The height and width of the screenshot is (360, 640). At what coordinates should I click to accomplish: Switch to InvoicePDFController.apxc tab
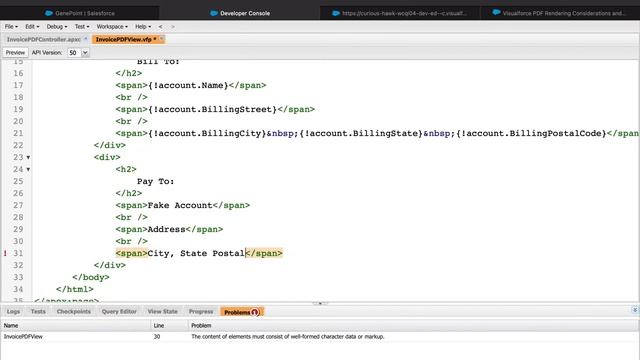(x=43, y=40)
